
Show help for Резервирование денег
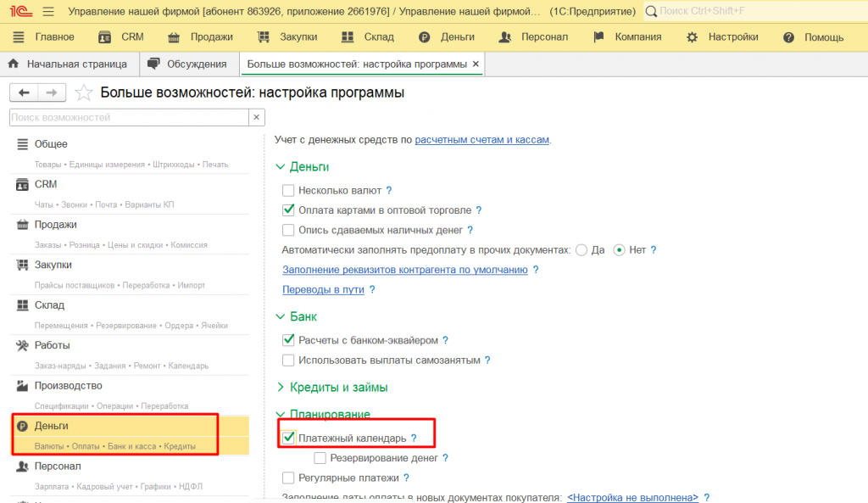click(446, 457)
